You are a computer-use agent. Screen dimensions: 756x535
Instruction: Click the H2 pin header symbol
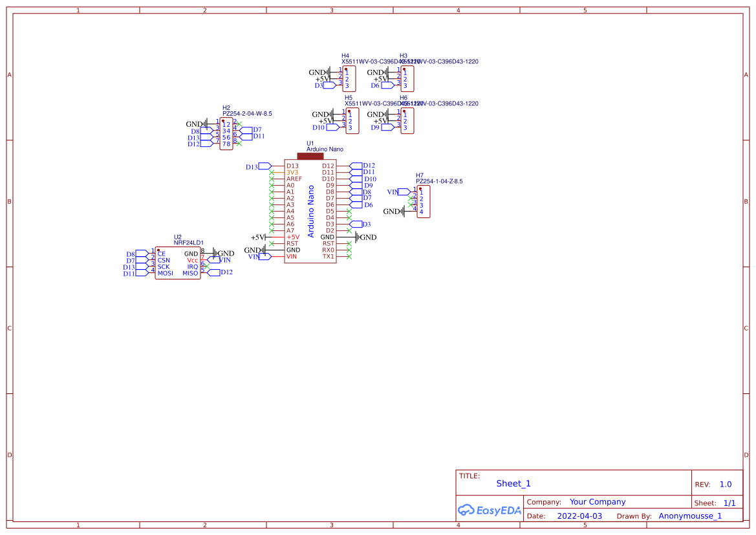(x=225, y=133)
